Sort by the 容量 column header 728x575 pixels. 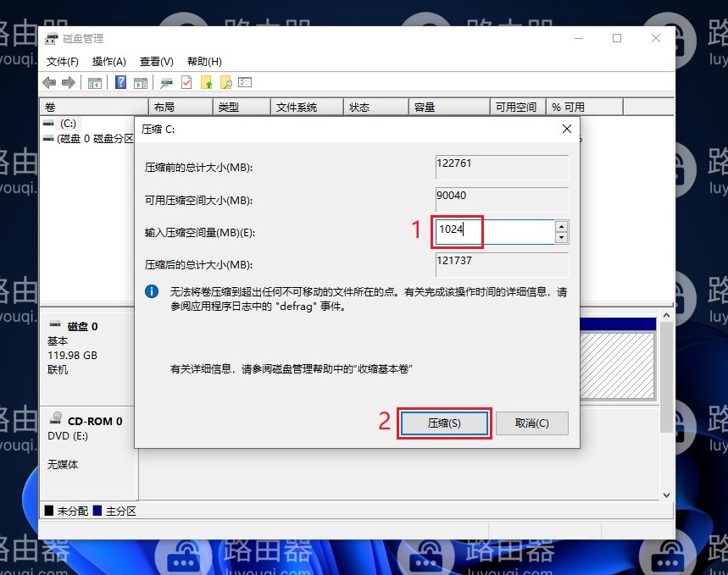(x=449, y=108)
